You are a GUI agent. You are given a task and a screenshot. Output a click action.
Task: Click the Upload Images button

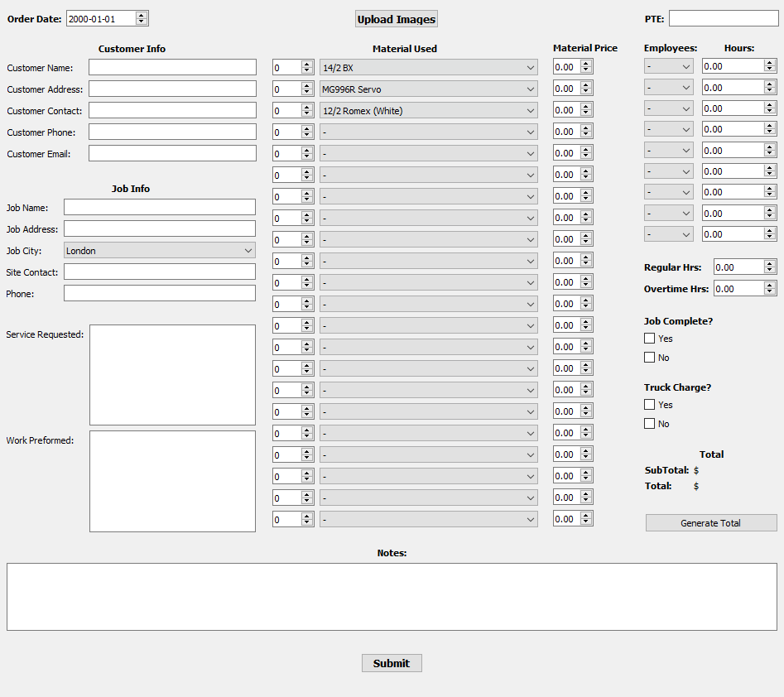[x=396, y=19]
